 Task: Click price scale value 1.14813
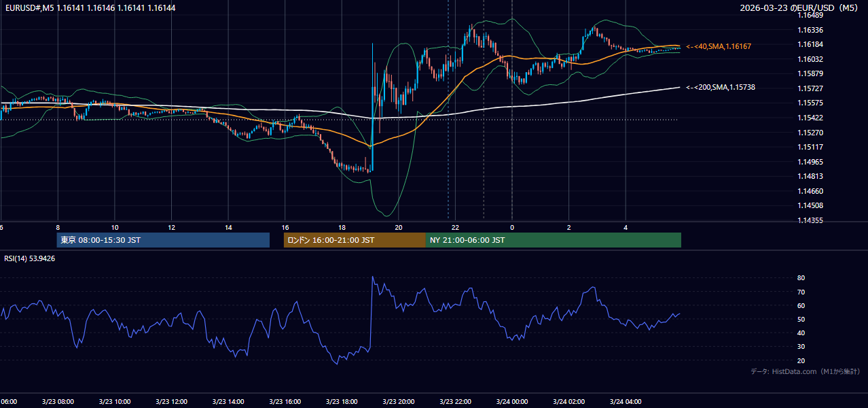[x=811, y=176]
